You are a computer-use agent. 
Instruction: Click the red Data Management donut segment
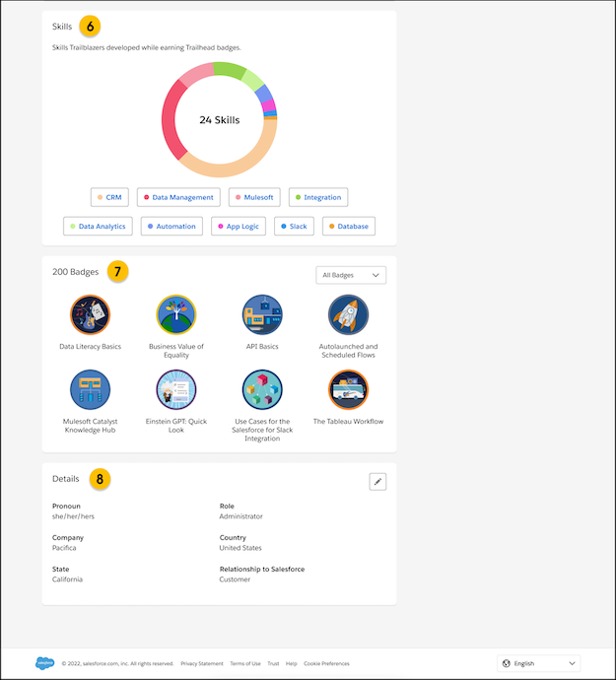(x=171, y=119)
